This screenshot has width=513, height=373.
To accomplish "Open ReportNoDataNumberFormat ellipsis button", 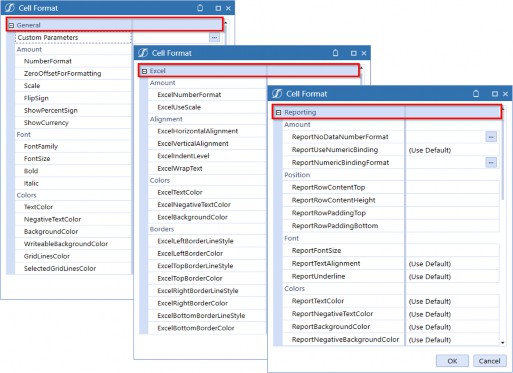I will pyautogui.click(x=491, y=137).
